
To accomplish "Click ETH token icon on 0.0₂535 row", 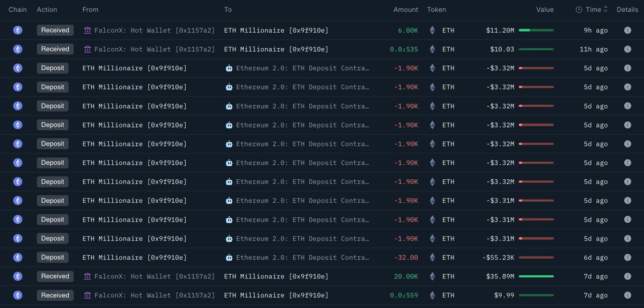I will 433,49.
